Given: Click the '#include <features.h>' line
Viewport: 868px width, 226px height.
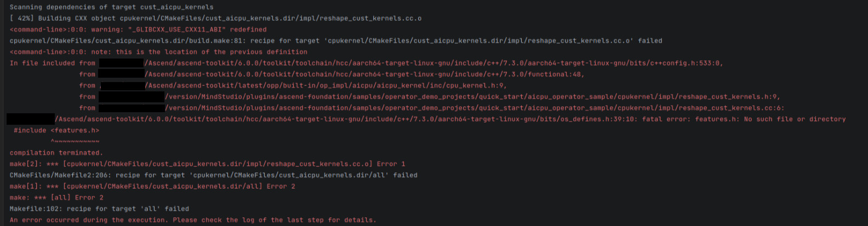Looking at the screenshot, I should coord(56,130).
